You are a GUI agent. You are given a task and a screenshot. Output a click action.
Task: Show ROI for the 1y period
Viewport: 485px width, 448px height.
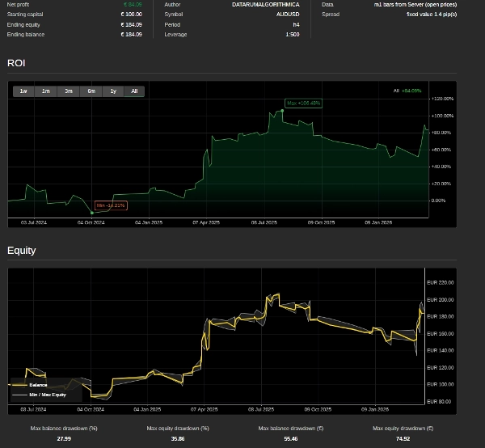tap(113, 91)
